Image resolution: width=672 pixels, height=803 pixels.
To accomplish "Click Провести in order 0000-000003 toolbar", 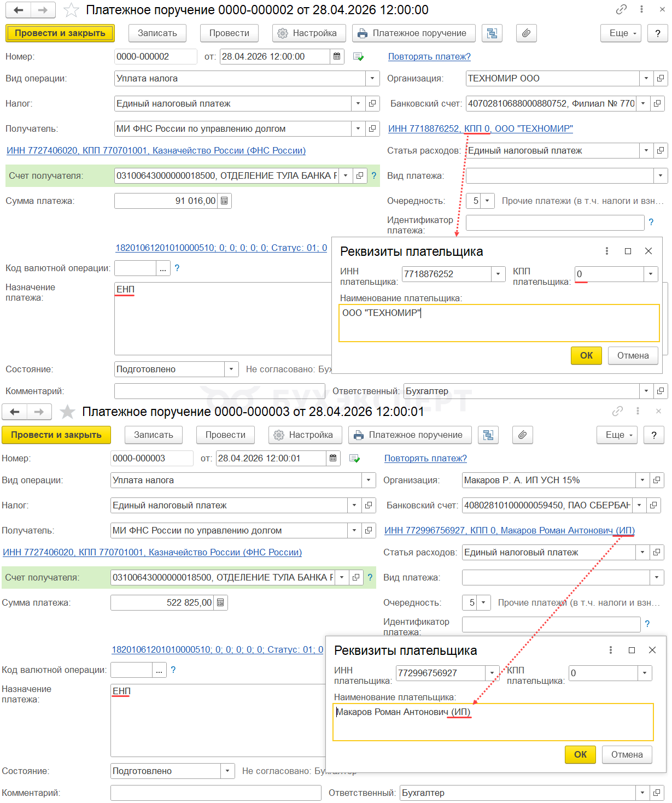I will click(x=225, y=435).
